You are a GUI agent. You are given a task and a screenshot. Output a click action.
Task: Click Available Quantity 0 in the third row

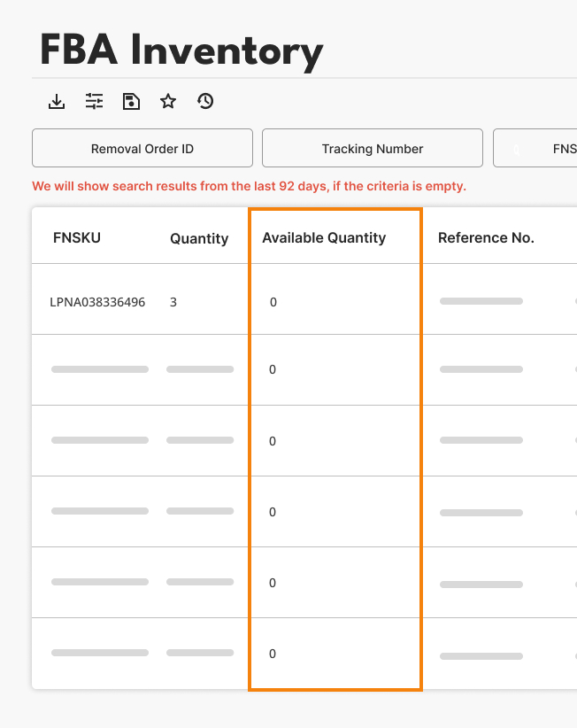click(273, 441)
